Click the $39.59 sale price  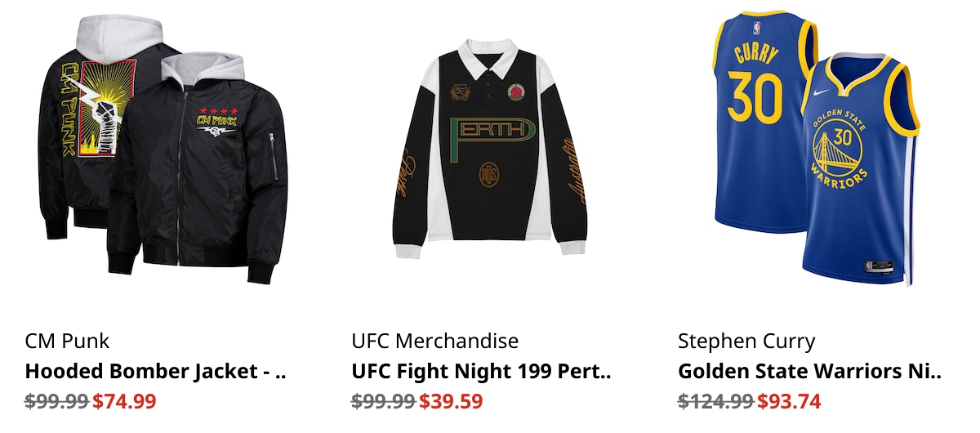(x=451, y=401)
